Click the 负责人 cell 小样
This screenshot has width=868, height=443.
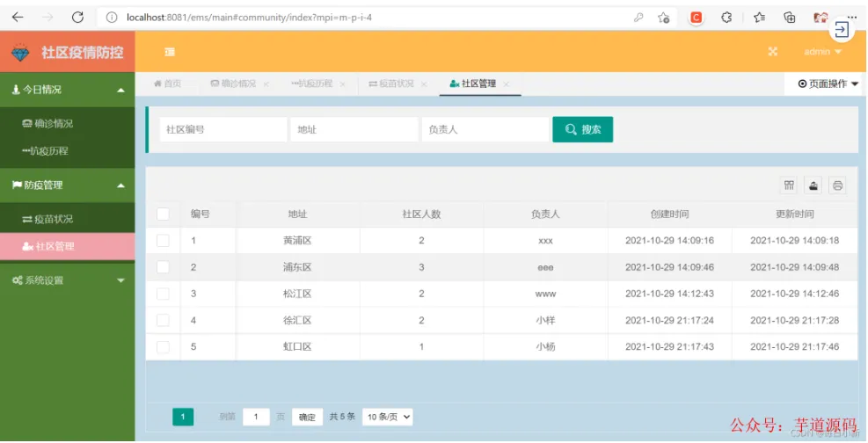click(x=545, y=320)
